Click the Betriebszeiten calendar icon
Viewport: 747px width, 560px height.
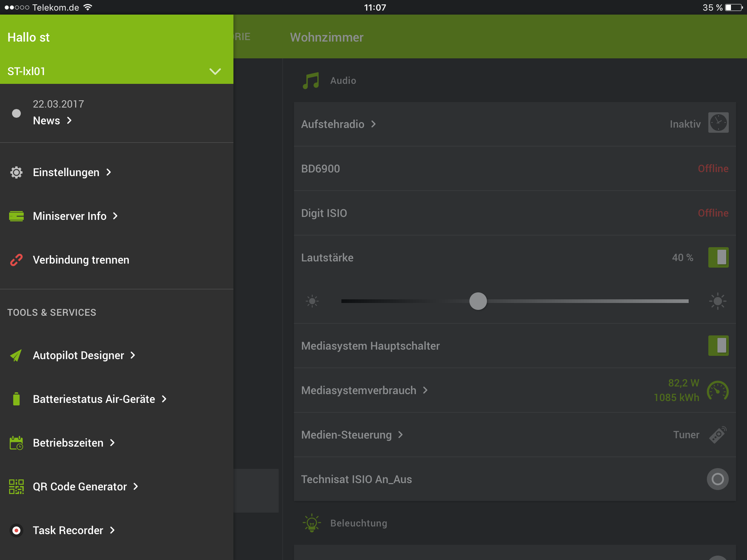[x=16, y=443]
